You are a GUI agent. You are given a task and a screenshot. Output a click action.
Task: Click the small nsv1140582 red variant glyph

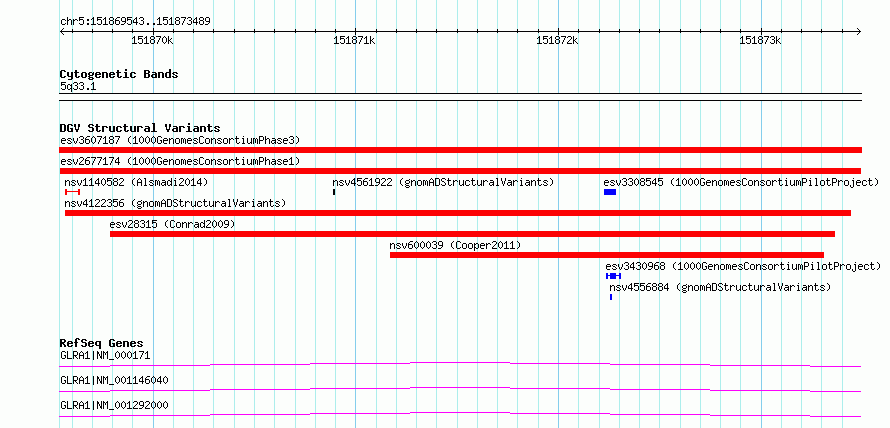click(73, 192)
